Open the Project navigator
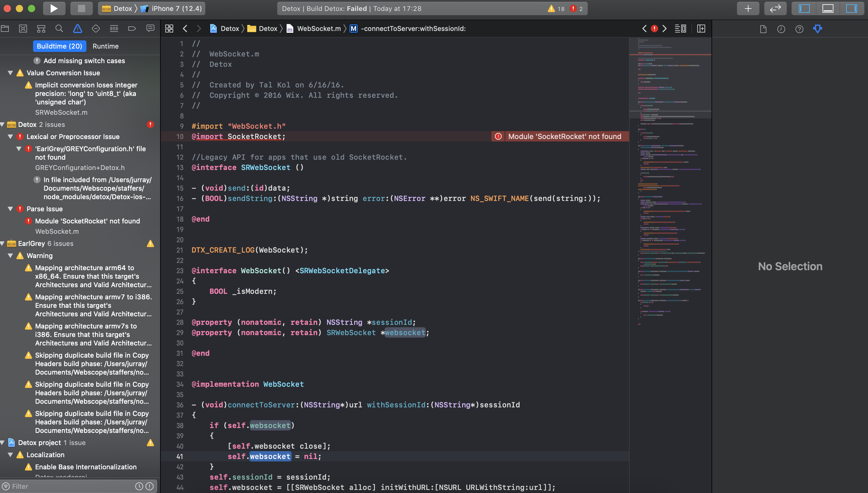This screenshot has width=868, height=493. 5,29
